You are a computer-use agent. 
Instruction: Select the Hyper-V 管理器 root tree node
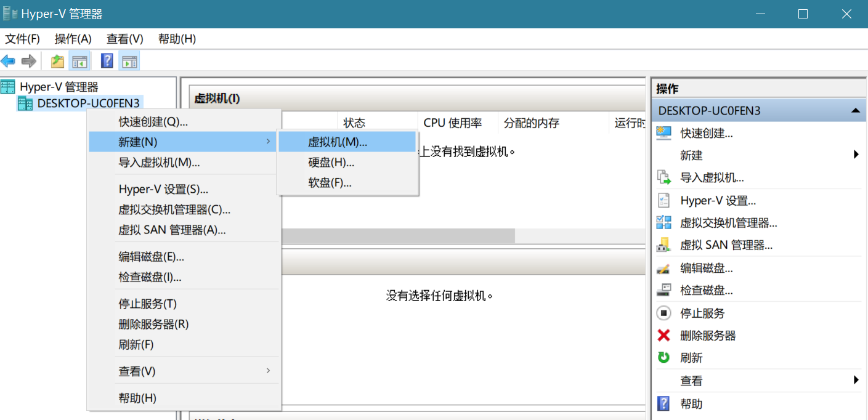coord(59,87)
